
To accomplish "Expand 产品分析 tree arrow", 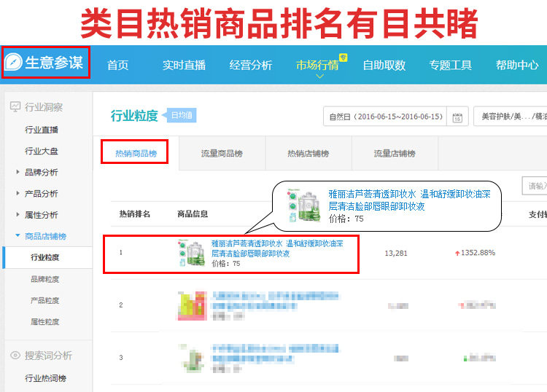I will pyautogui.click(x=18, y=193).
